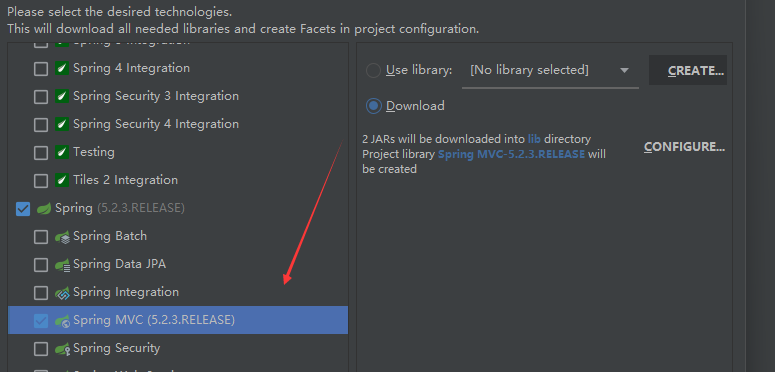
Task: Select the Download radio button
Action: (373, 106)
